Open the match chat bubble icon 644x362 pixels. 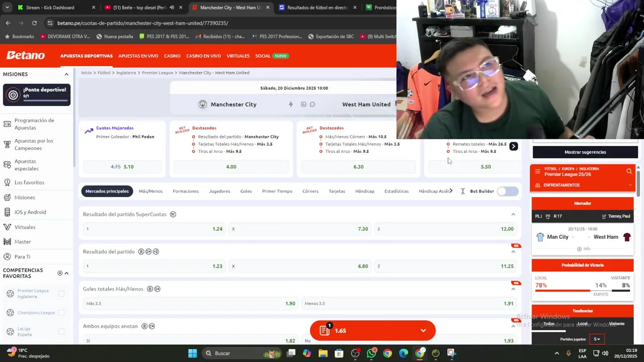point(312,104)
